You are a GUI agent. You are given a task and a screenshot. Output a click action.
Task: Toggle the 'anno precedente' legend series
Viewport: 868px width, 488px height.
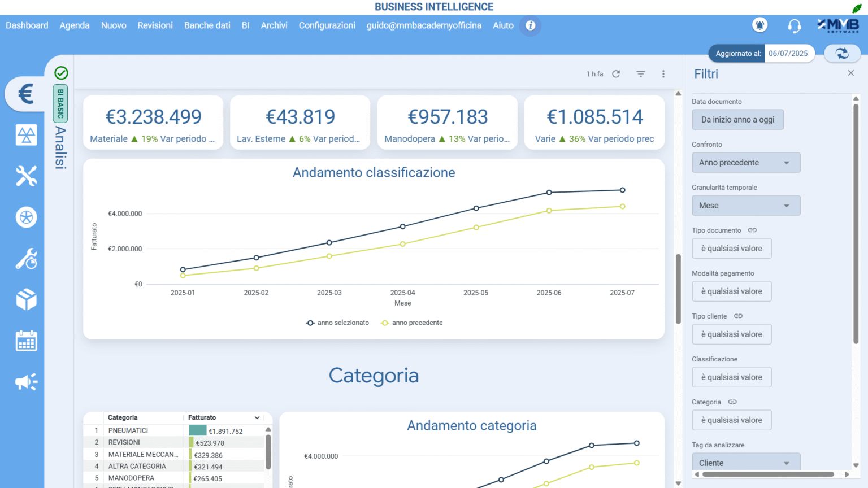[412, 323]
